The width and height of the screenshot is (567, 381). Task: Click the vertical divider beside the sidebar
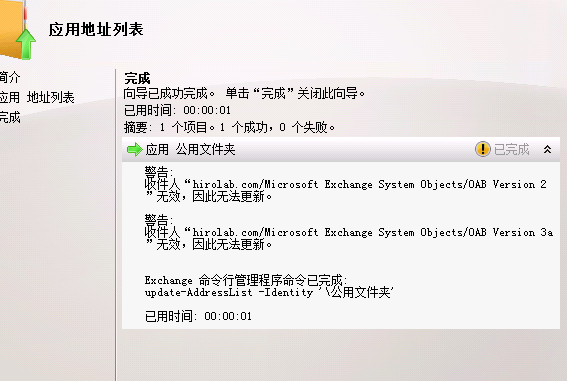point(116,225)
